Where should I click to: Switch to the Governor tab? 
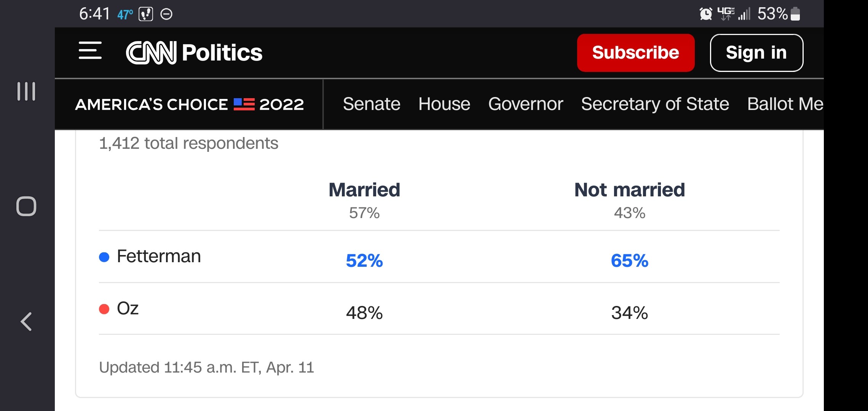coord(525,104)
